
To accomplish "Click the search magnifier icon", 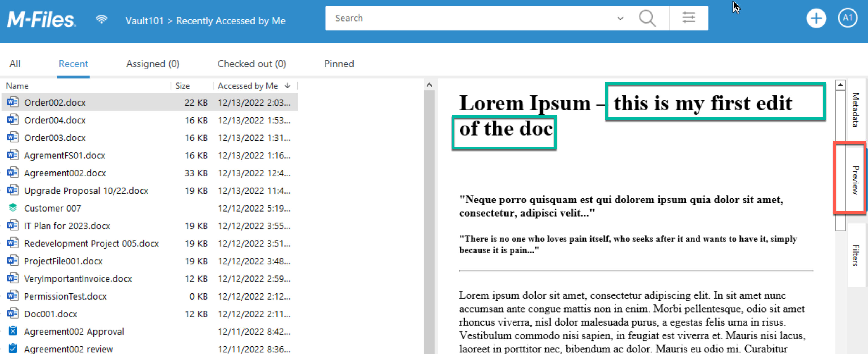I will [x=647, y=18].
